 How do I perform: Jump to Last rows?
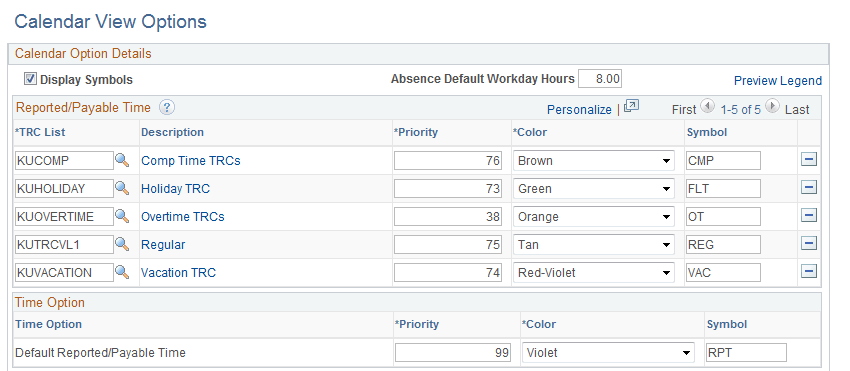[797, 110]
